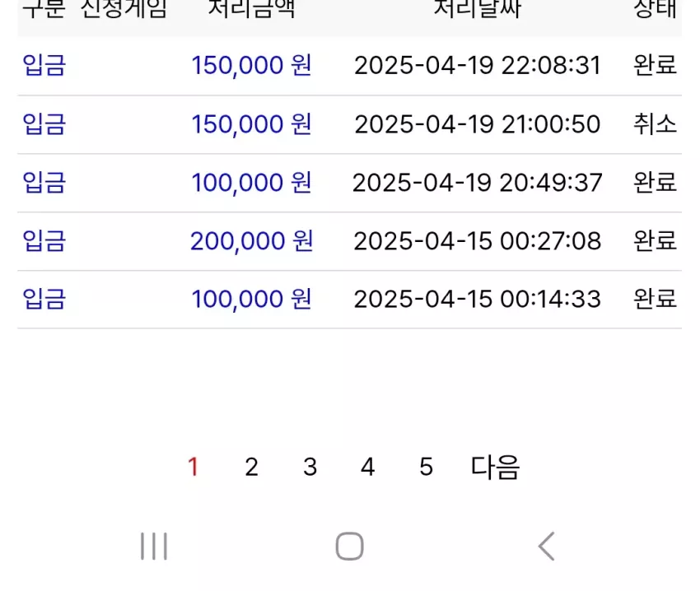This screenshot has height=591, width=700.
Task: Click the 취소 status label
Action: click(655, 124)
